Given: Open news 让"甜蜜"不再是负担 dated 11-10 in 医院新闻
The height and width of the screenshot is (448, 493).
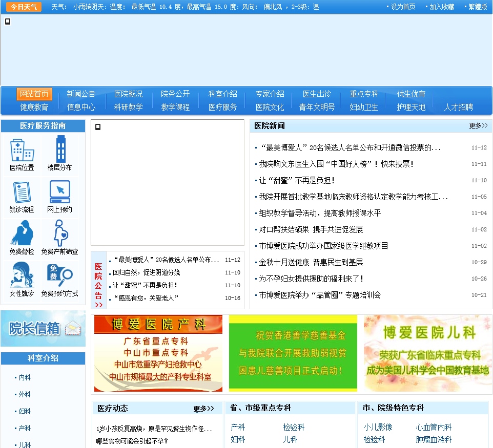Looking at the screenshot, I should click(x=297, y=180).
